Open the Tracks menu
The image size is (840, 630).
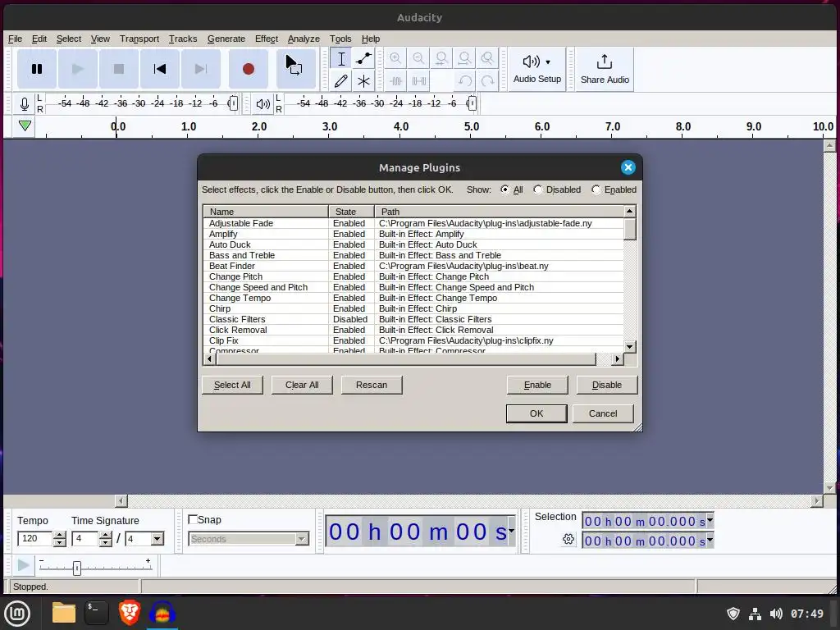[183, 39]
